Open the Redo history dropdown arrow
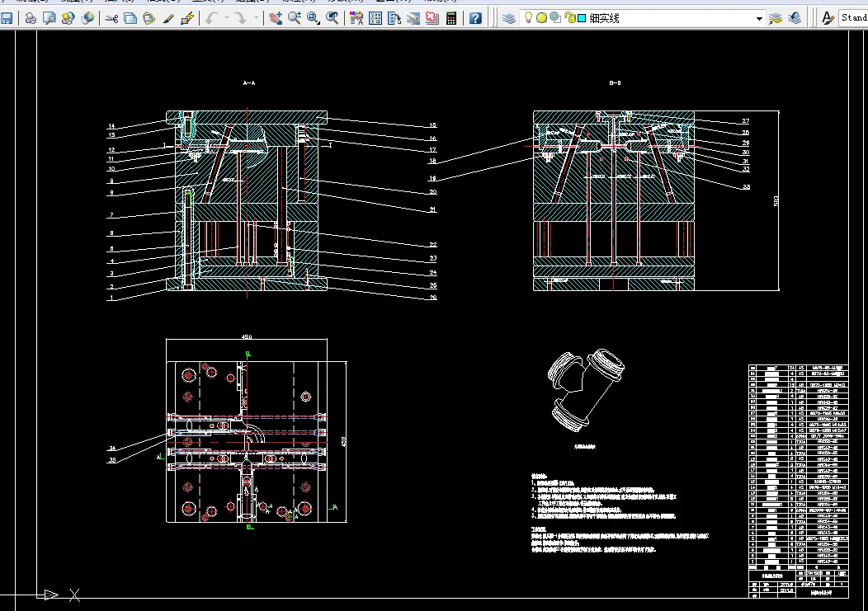This screenshot has height=611, width=868. click(256, 18)
